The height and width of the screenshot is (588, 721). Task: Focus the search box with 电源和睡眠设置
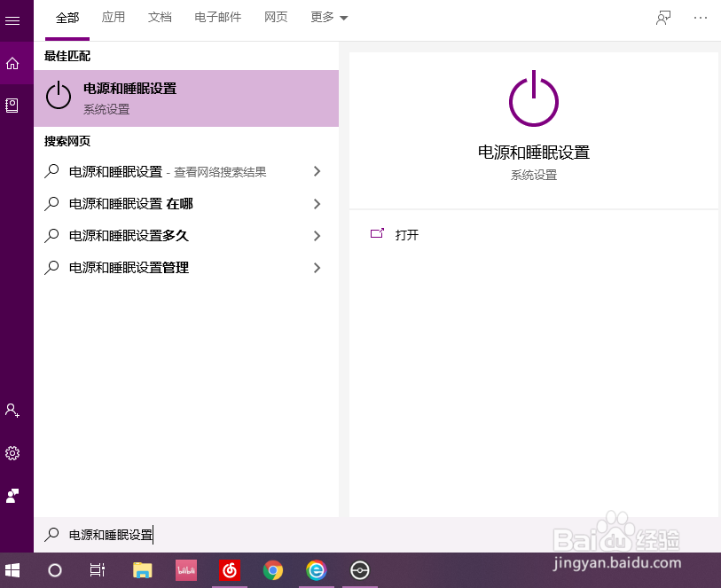[x=377, y=535]
